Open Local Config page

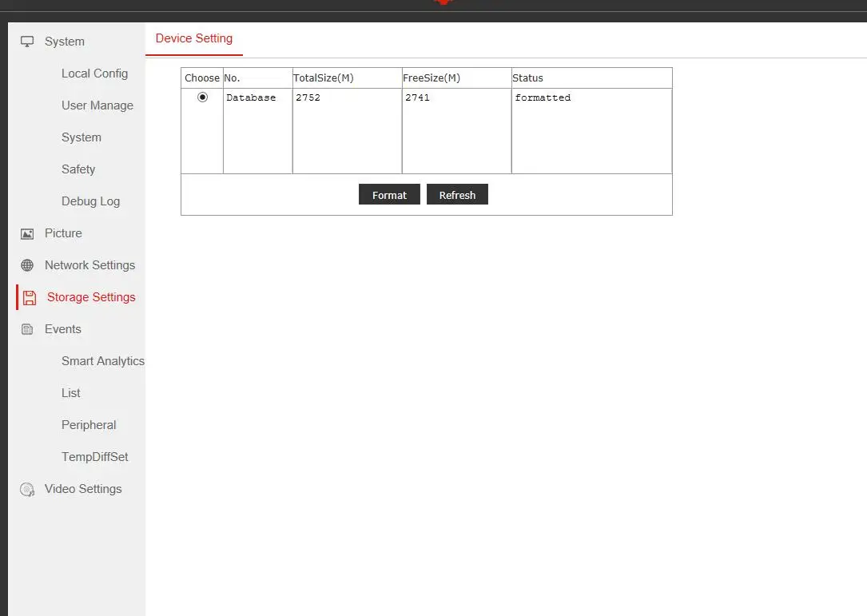click(x=94, y=74)
